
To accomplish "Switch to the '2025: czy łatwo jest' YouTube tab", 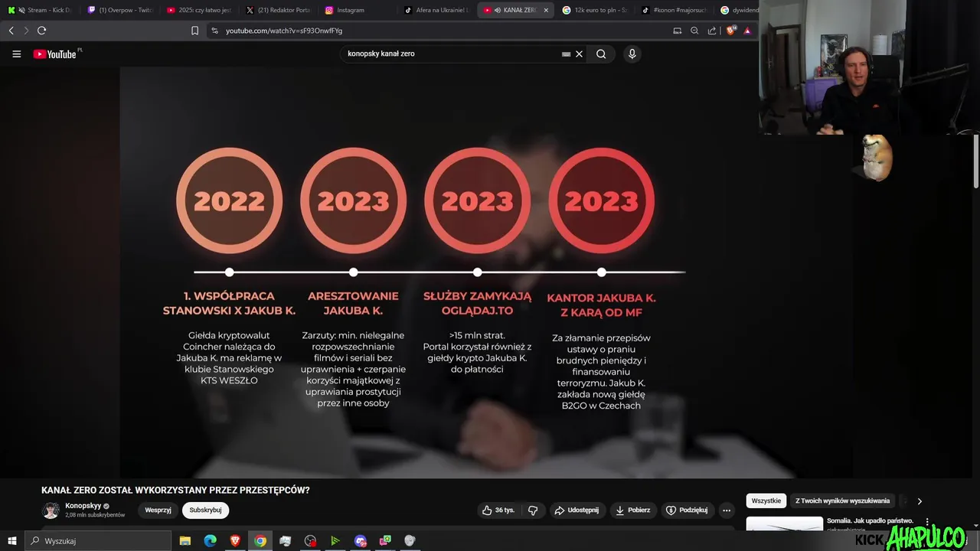I will (x=198, y=10).
